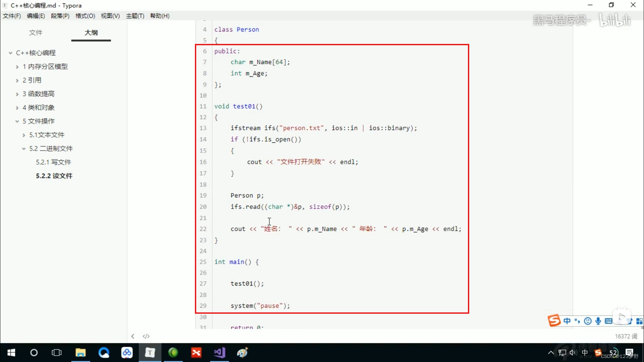Click the 文件 tab in sidebar
644x362 pixels.
click(35, 32)
